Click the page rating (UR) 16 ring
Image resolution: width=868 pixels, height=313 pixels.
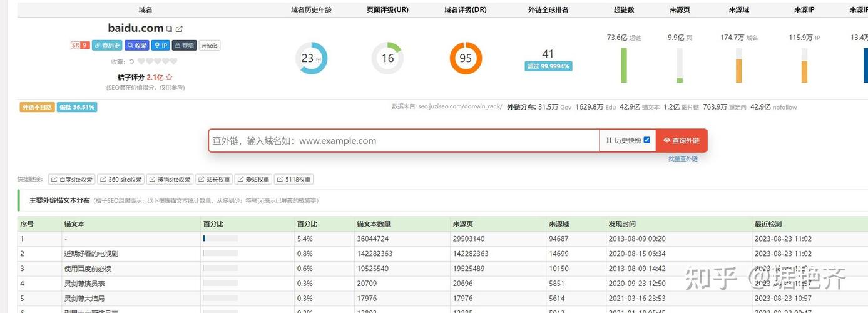coord(387,58)
